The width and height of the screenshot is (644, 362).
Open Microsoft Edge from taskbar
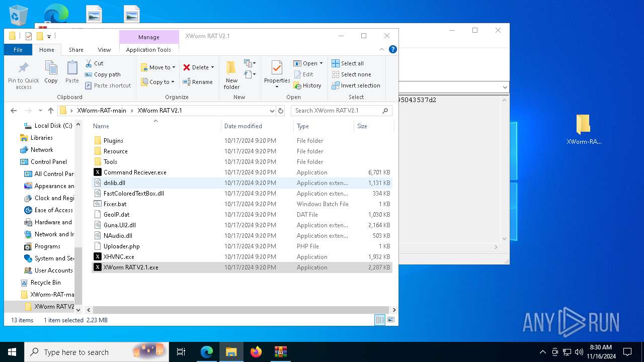pyautogui.click(x=207, y=352)
